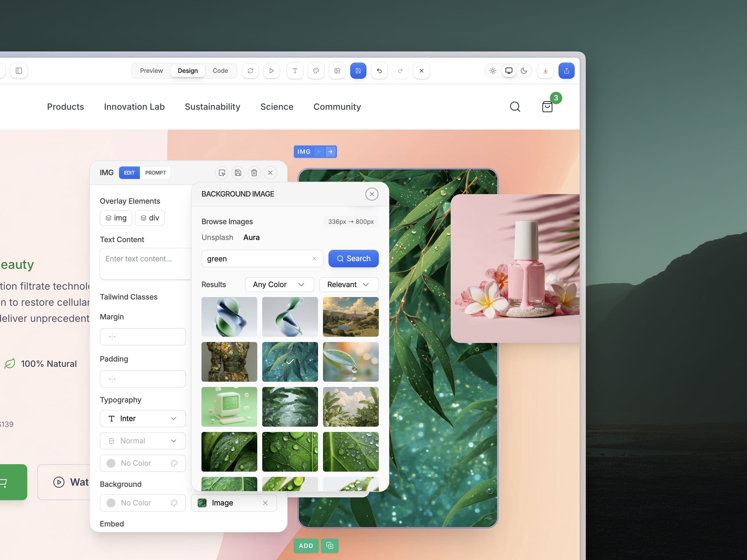Viewport: 747px width, 560px height.
Task: Go to previous element with IMG left arrow
Action: tap(319, 152)
